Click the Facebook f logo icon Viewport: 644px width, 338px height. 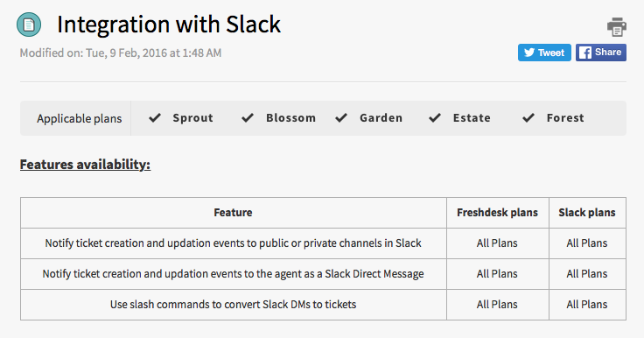coord(585,53)
